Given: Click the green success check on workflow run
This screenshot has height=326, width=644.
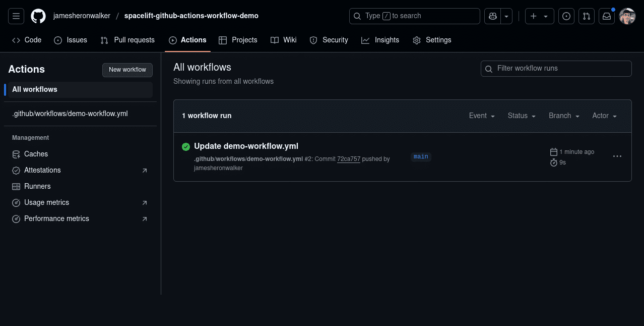Looking at the screenshot, I should pyautogui.click(x=186, y=146).
